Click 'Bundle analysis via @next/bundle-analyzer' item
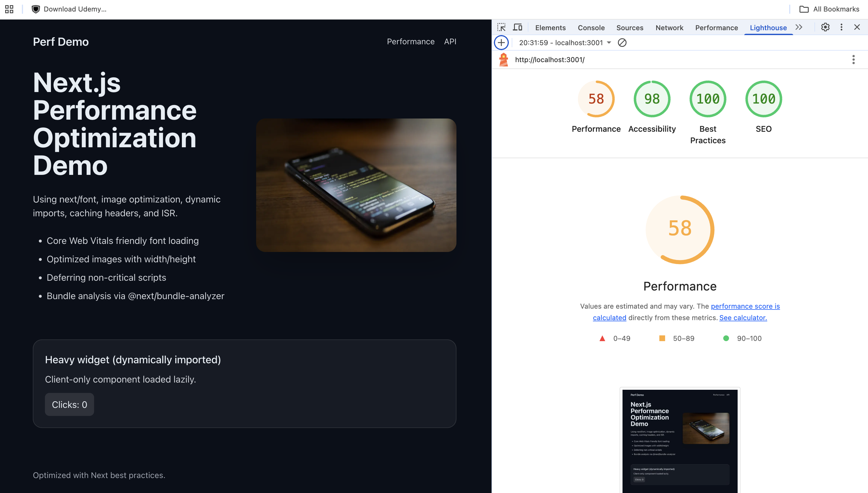The width and height of the screenshot is (868, 493). 136,296
